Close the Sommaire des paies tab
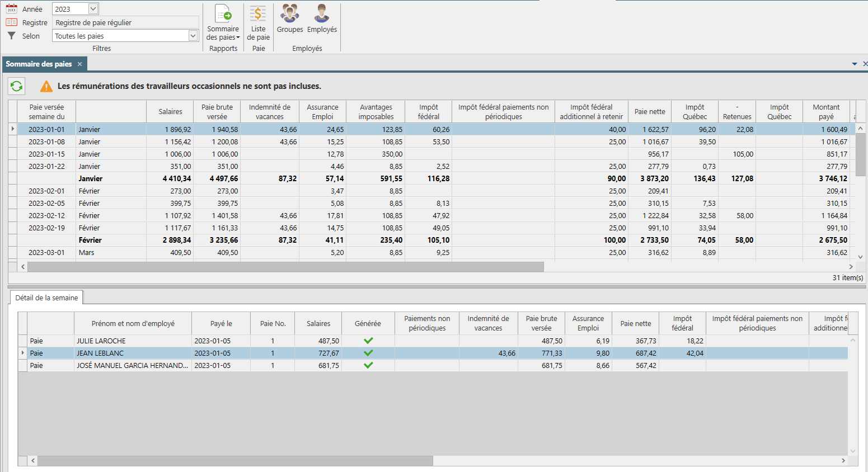The height and width of the screenshot is (472, 868). coord(79,64)
